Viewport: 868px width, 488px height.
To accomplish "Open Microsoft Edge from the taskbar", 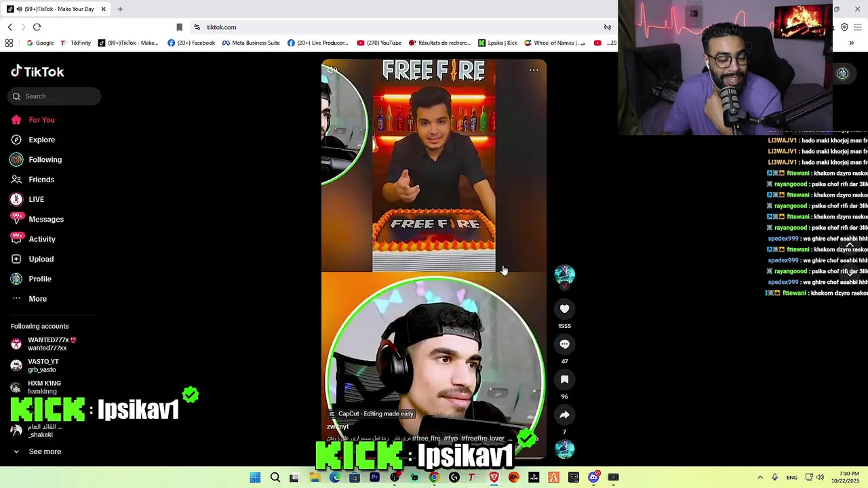I will click(x=335, y=477).
